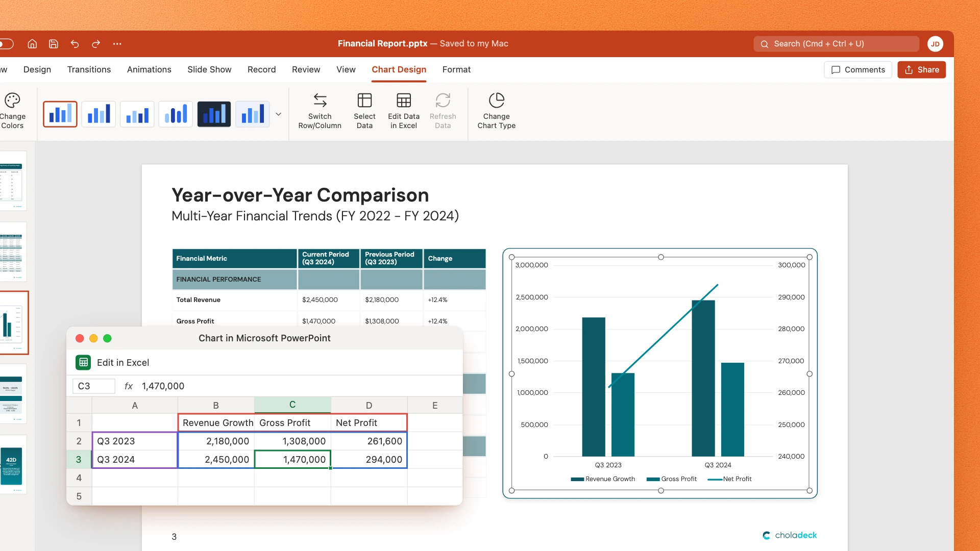The image size is (980, 551).
Task: Click the Net Profit legend entry in chart
Action: point(730,479)
